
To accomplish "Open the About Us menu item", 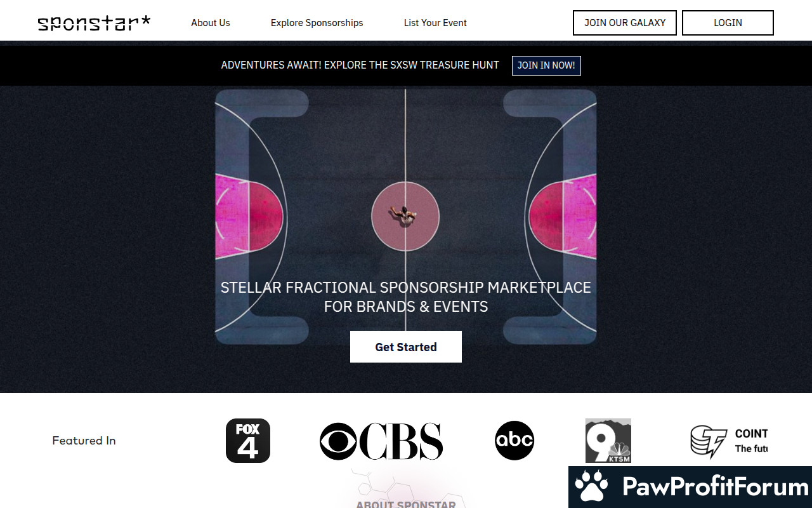I will click(211, 23).
